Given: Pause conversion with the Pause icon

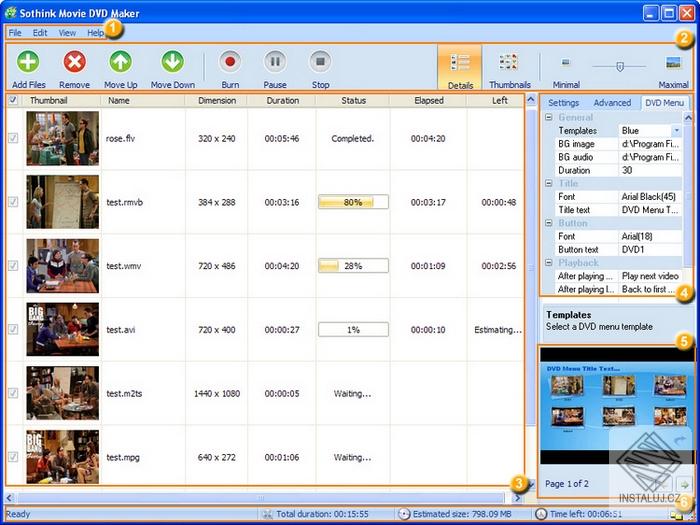Looking at the screenshot, I should pos(275,62).
